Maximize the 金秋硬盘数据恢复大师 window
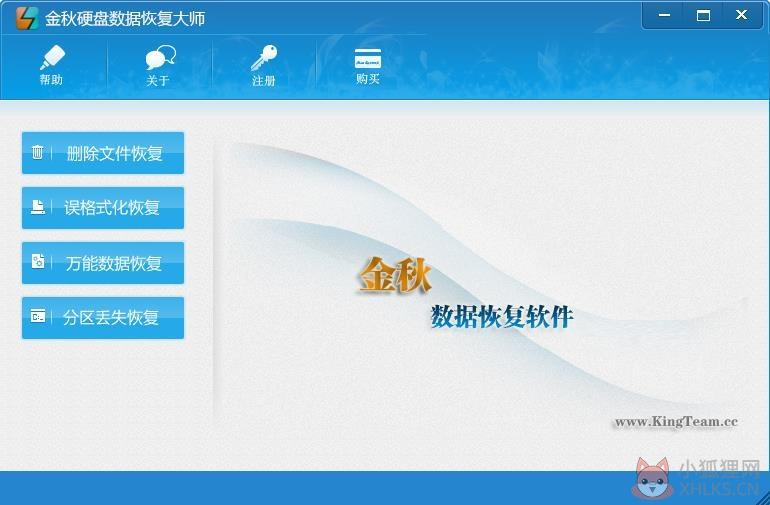 click(703, 15)
